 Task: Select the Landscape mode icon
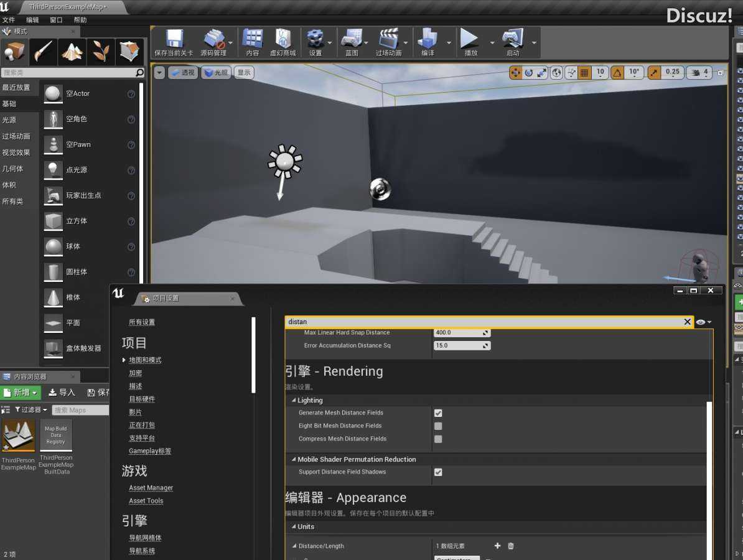pyautogui.click(x=72, y=51)
